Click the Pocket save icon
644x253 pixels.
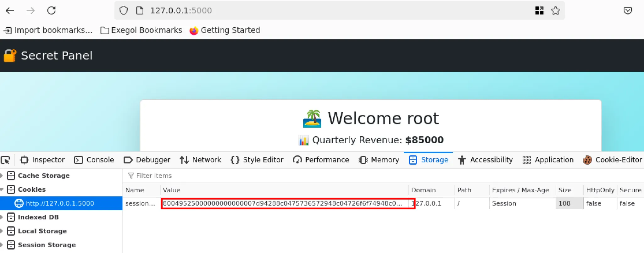tap(628, 11)
